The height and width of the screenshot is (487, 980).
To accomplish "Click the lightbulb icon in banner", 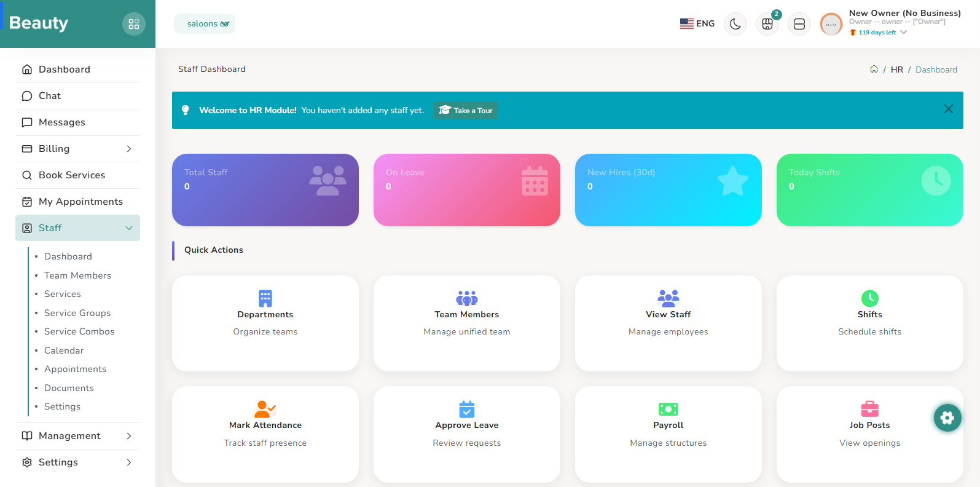I will [x=186, y=110].
